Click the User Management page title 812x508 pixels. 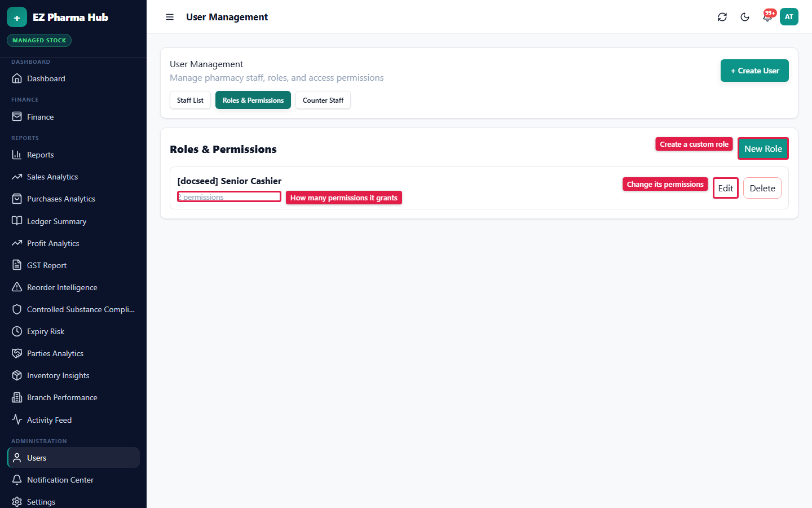click(x=227, y=17)
